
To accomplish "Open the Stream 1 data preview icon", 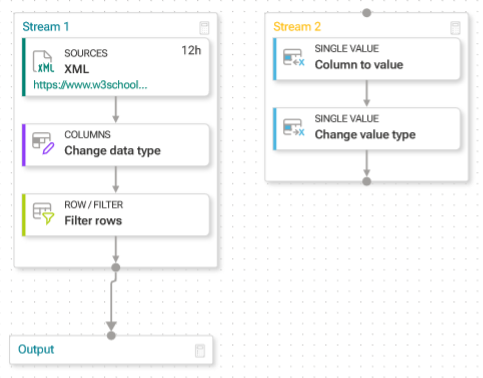I will pyautogui.click(x=204, y=28).
